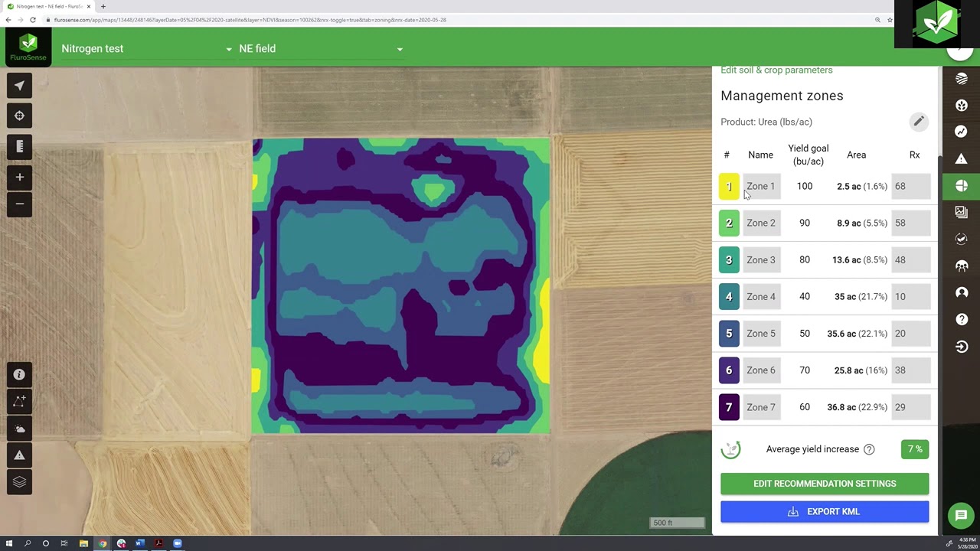Click the Export KML button
The image size is (980, 551).
click(825, 512)
